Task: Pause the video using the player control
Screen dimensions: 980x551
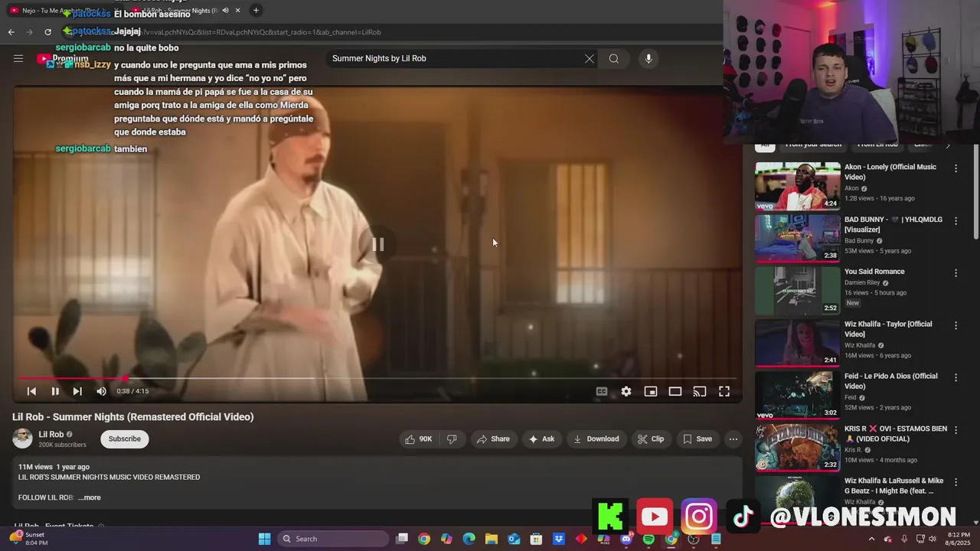Action: (55, 391)
